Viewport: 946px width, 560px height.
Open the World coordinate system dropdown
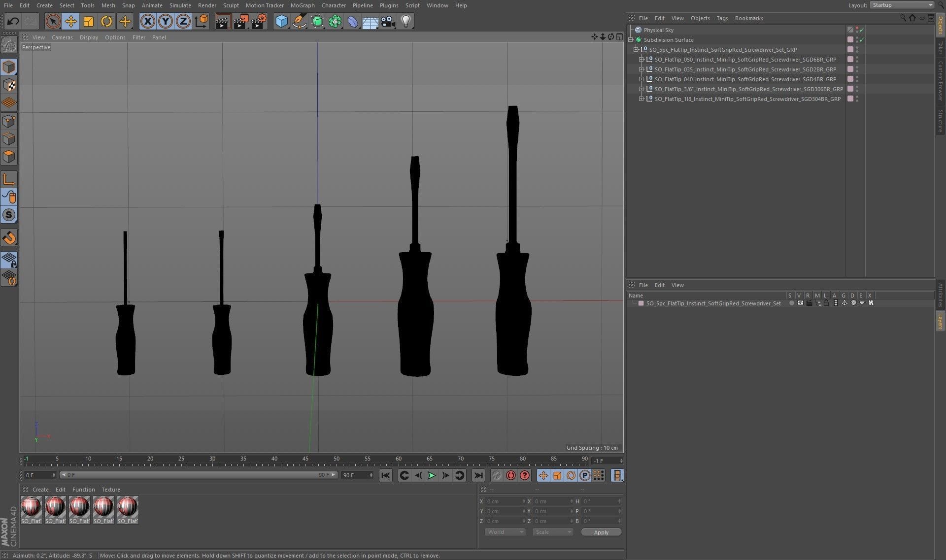505,532
